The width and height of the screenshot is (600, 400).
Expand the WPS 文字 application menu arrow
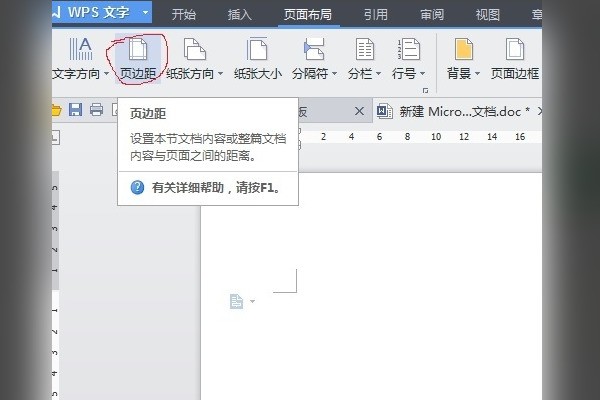(x=145, y=12)
